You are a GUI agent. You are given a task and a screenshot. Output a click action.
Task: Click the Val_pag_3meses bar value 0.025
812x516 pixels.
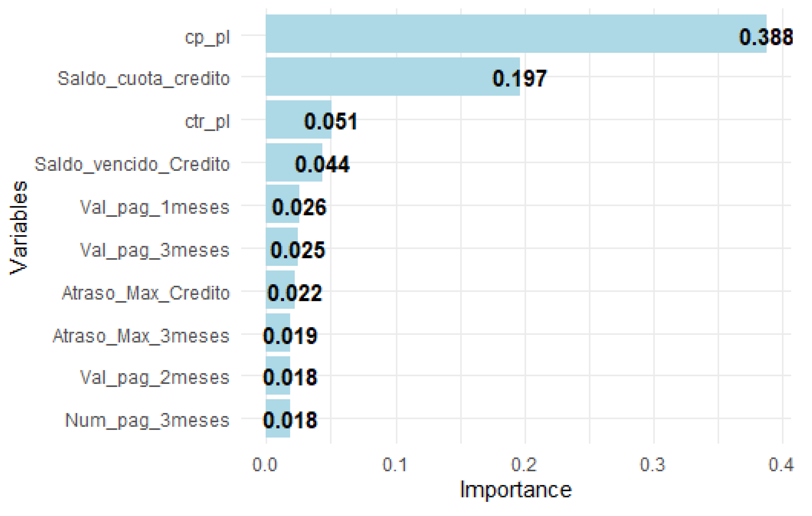[x=297, y=250]
